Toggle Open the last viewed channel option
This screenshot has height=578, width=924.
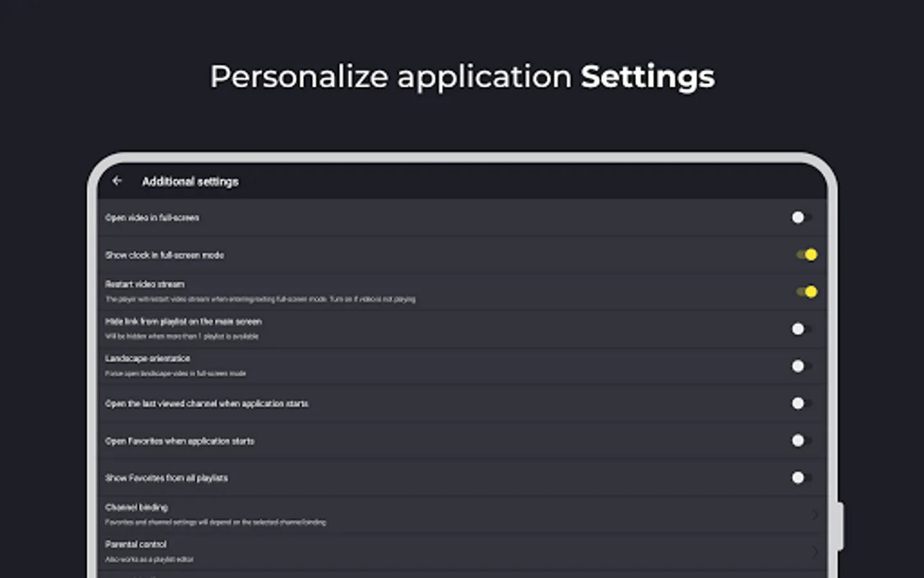click(801, 403)
